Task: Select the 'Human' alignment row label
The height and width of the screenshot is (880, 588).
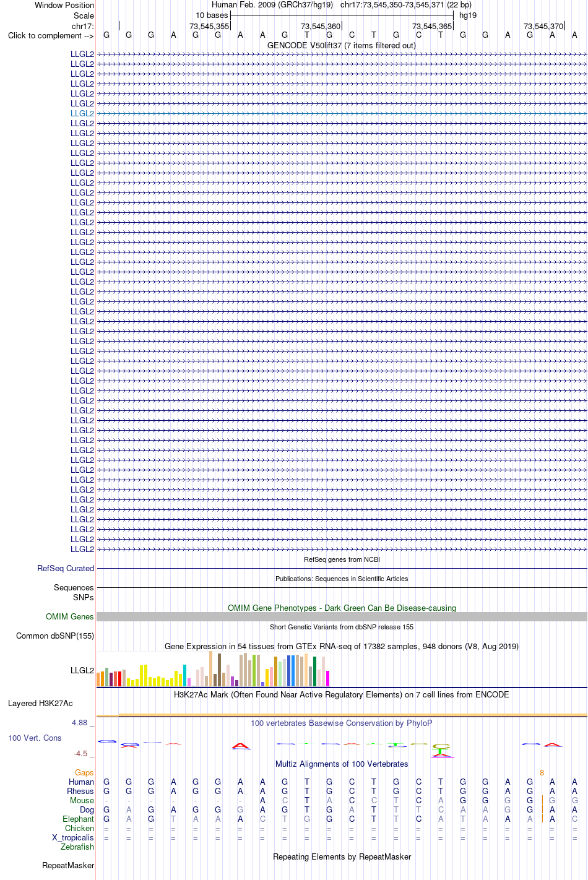Action: 81,782
